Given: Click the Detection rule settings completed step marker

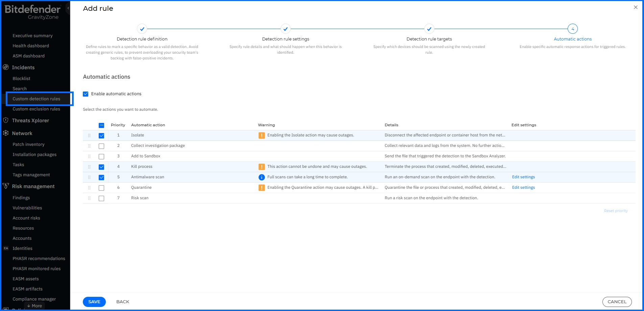Looking at the screenshot, I should coord(286,29).
